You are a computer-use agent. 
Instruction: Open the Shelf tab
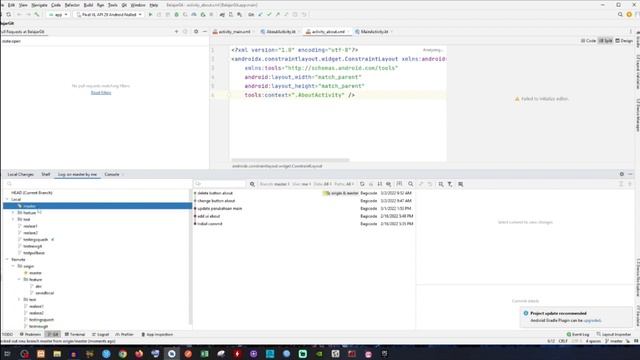(x=46, y=174)
